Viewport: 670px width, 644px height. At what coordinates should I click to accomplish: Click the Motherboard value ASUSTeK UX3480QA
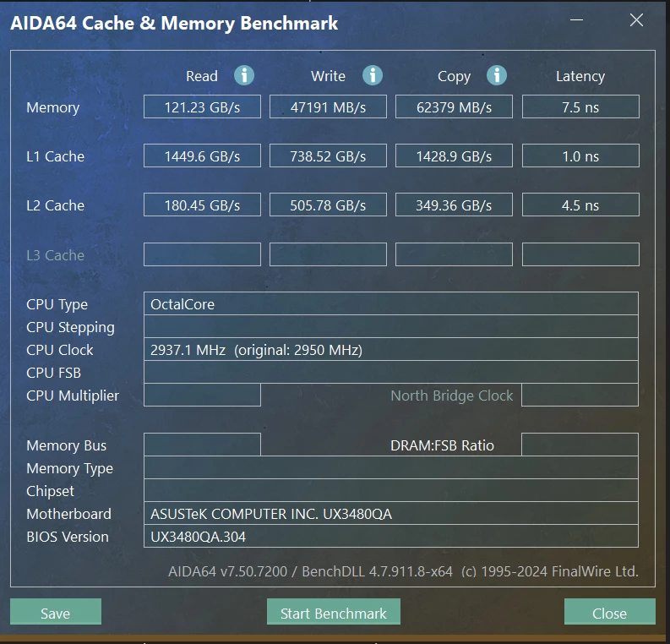391,513
